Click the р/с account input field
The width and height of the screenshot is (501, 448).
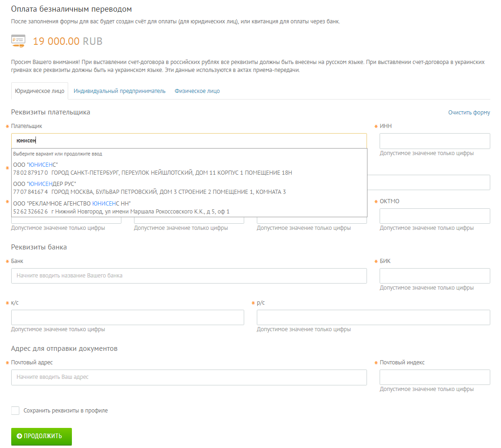pos(373,317)
